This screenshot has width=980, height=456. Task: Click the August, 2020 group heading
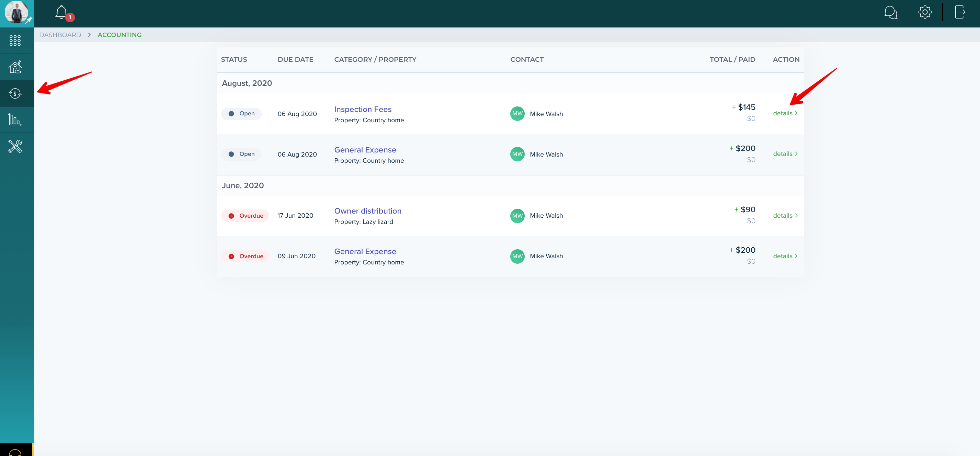[x=247, y=83]
